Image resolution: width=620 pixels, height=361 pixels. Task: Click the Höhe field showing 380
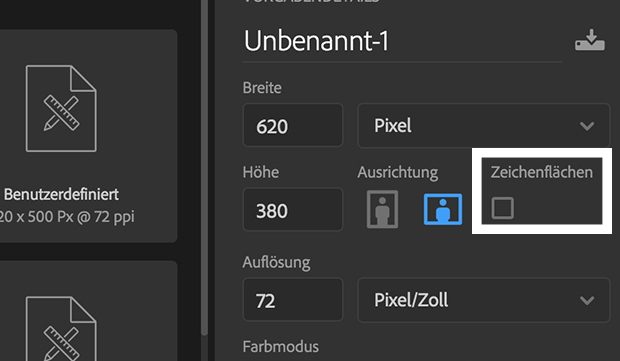coord(293,210)
